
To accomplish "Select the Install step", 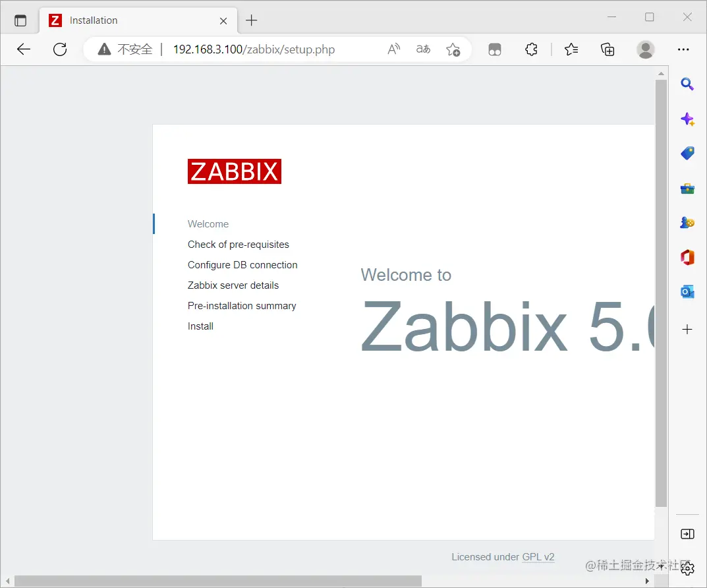I will 200,326.
